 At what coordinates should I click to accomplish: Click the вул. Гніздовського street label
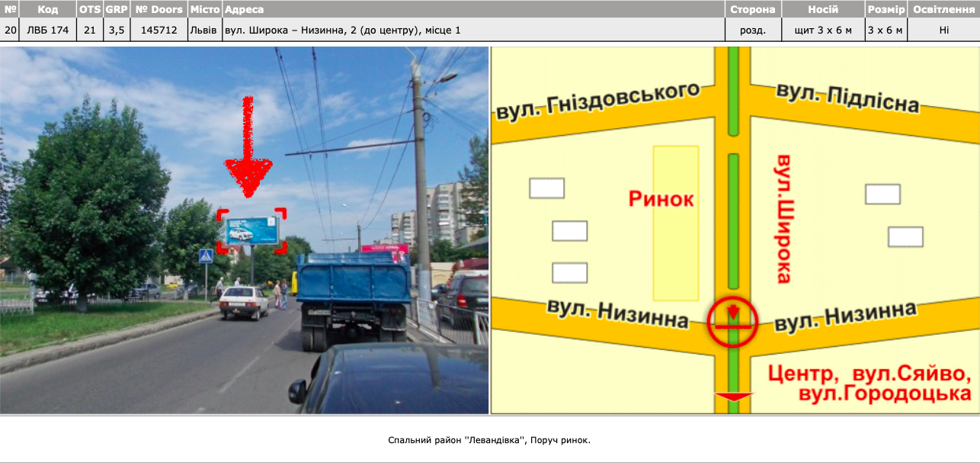[x=598, y=100]
